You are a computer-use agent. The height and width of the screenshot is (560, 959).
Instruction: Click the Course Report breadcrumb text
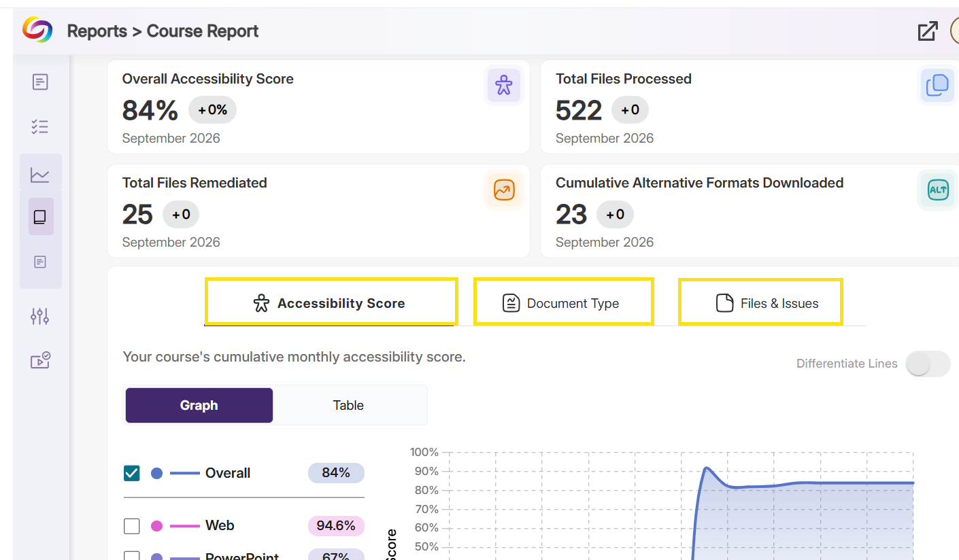(203, 31)
